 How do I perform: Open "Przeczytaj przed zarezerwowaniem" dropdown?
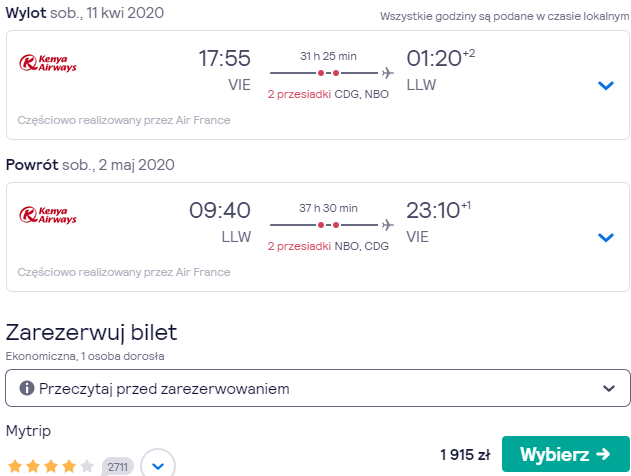pyautogui.click(x=318, y=388)
